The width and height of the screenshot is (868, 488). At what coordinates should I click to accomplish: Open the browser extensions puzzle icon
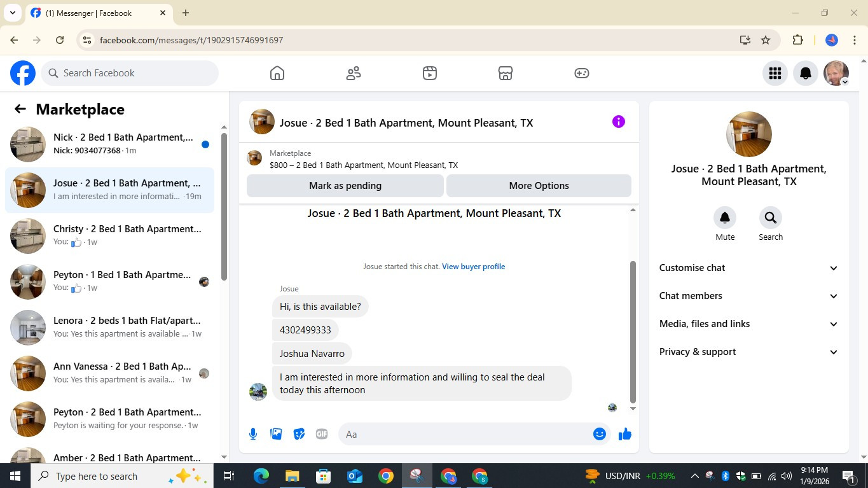coord(797,40)
